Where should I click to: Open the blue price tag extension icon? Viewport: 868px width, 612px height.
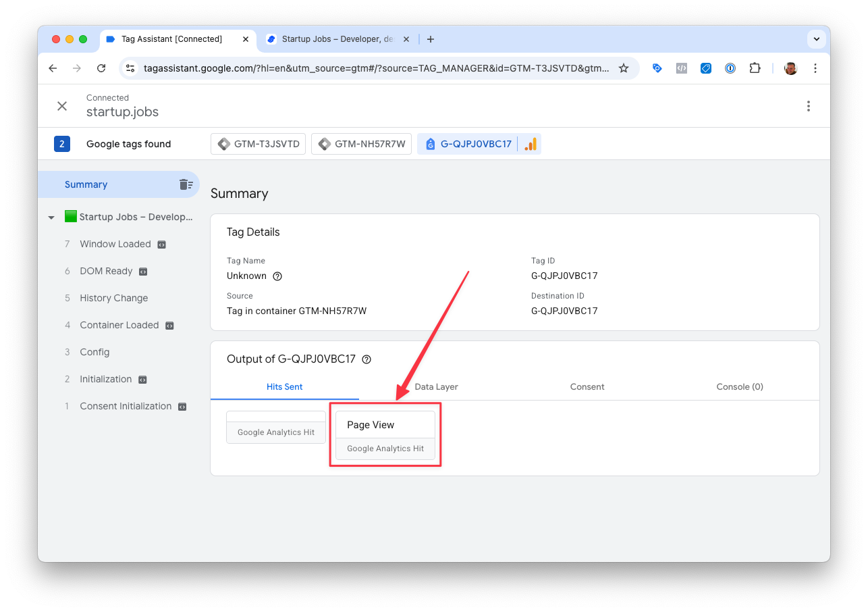706,68
